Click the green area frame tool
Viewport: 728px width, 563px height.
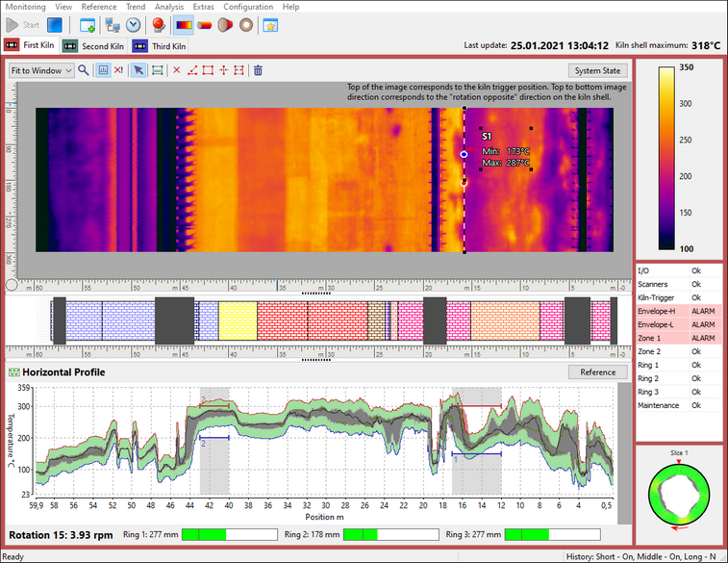(158, 70)
